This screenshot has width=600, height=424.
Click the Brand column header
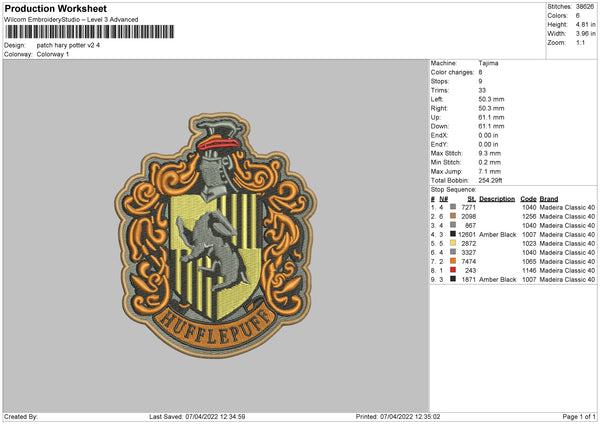tap(549, 199)
